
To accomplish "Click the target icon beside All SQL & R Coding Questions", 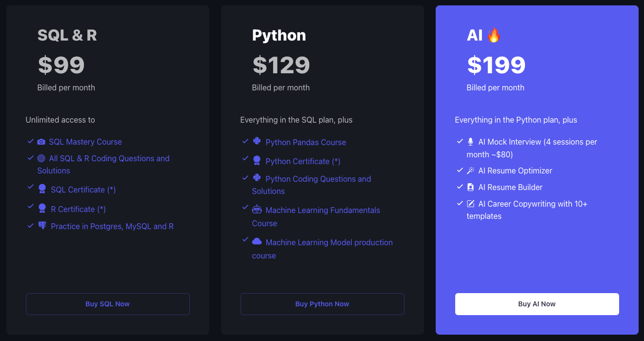I will pyautogui.click(x=41, y=158).
